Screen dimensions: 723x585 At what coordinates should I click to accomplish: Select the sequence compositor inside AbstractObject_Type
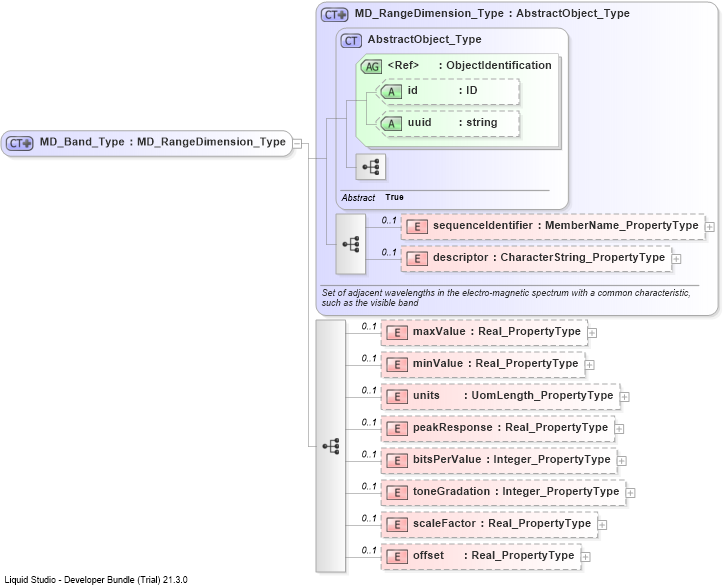point(371,166)
